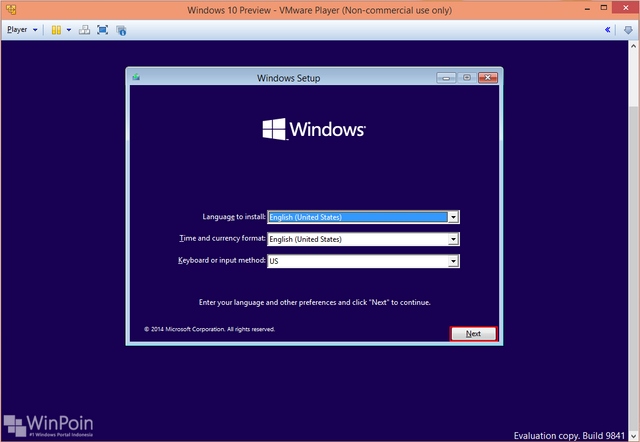Minimize the VMware Player window
Screen dimensions: 640x442
587,9
